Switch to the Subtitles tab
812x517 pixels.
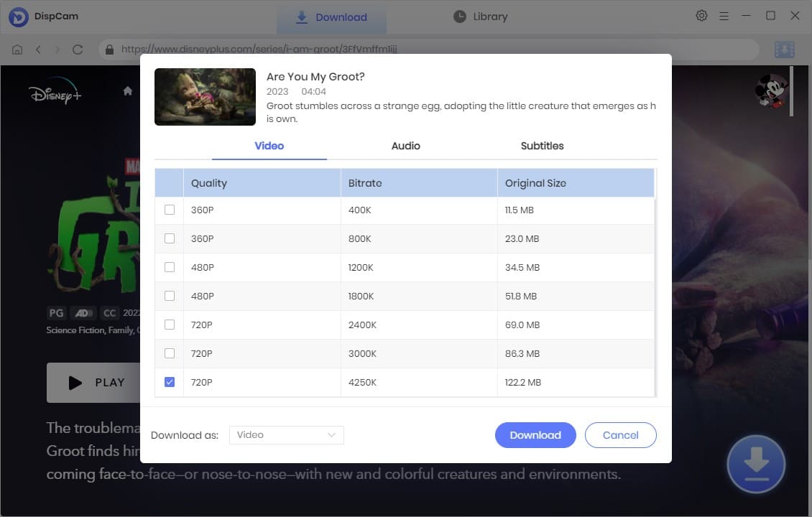click(x=542, y=146)
